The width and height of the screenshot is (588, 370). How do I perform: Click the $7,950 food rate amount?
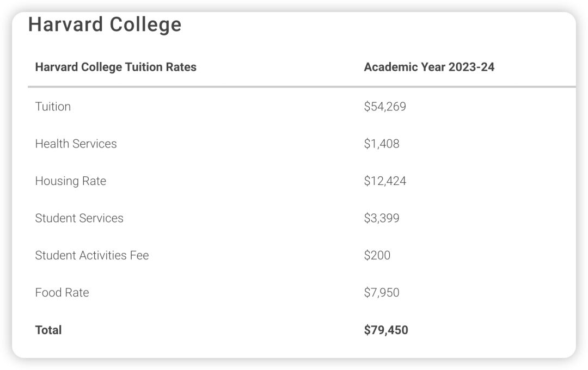pos(382,293)
